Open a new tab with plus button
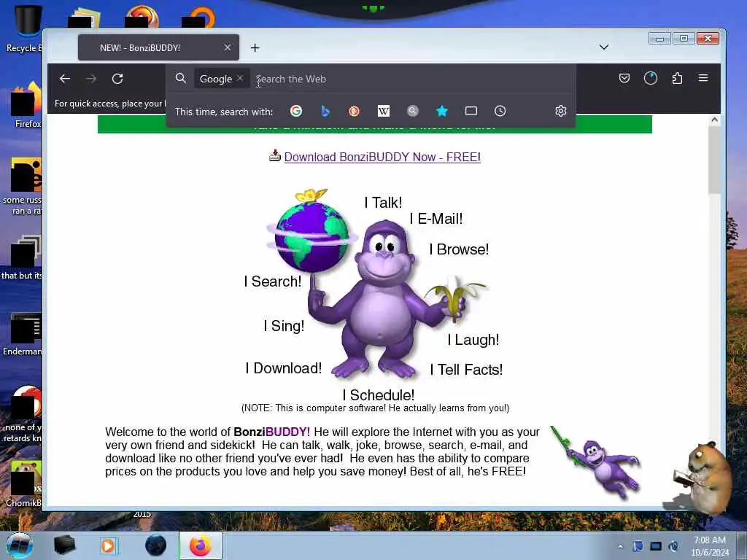This screenshot has height=560, width=747. point(255,47)
